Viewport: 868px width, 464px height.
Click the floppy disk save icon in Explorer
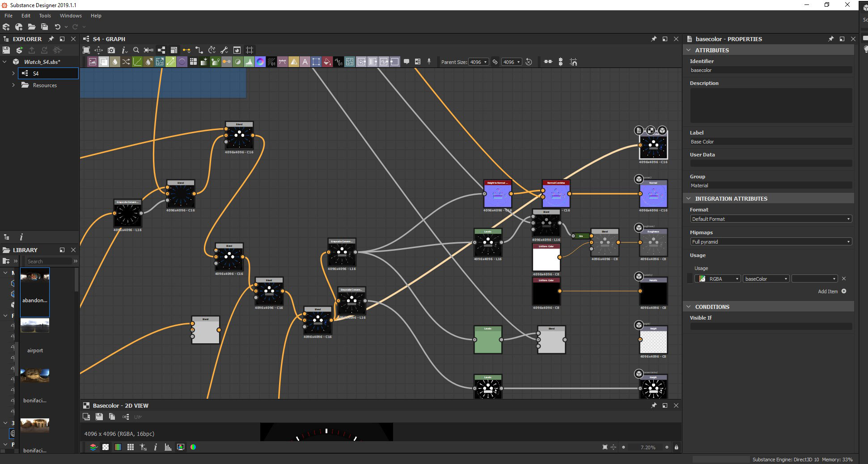[x=6, y=50]
